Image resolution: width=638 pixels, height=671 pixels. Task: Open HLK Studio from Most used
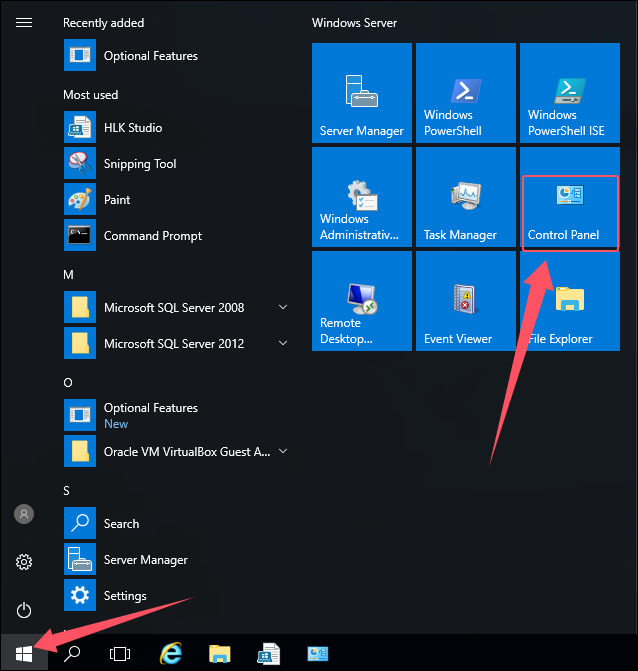point(132,128)
